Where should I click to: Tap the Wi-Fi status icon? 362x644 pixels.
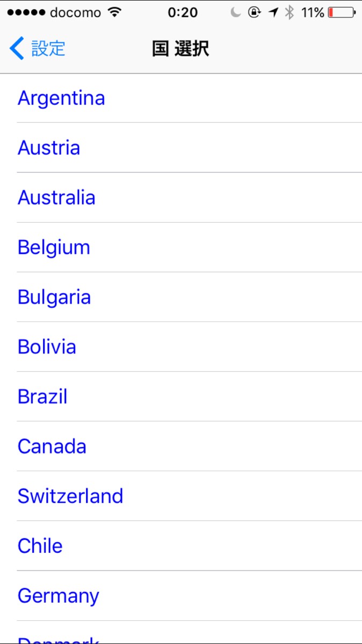click(114, 12)
